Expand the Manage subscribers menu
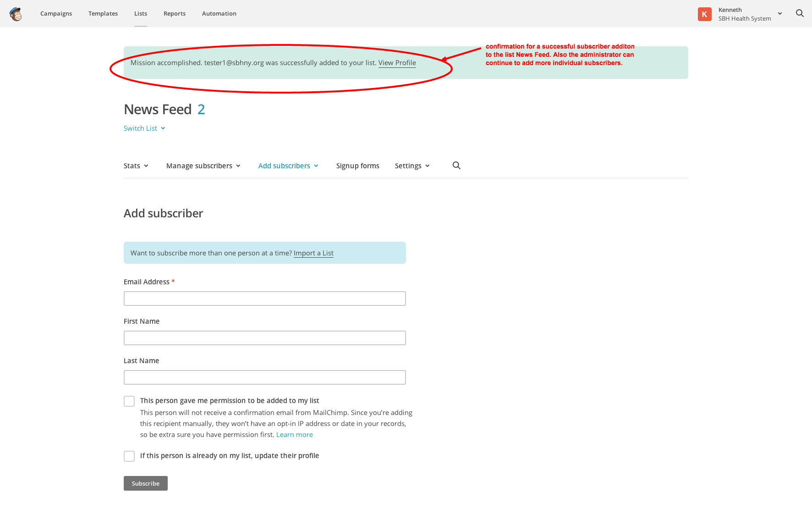The width and height of the screenshot is (812, 520). [203, 166]
